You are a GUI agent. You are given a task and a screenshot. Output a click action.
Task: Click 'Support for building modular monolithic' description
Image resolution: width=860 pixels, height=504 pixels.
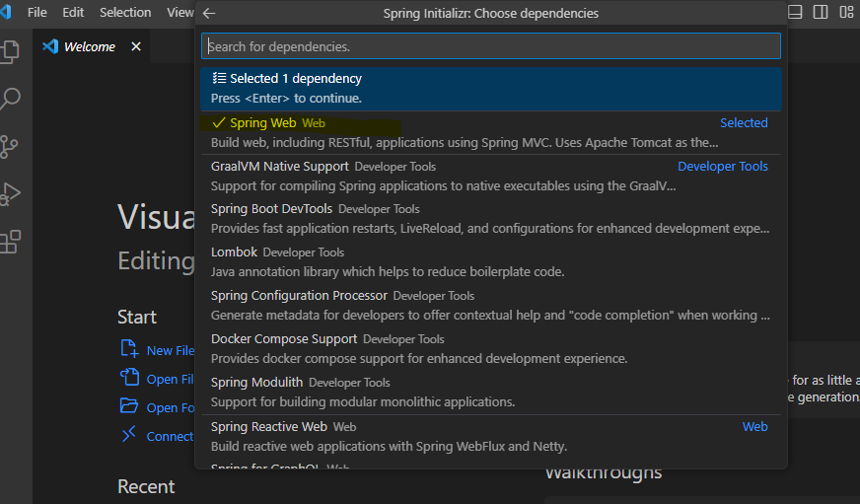click(363, 402)
